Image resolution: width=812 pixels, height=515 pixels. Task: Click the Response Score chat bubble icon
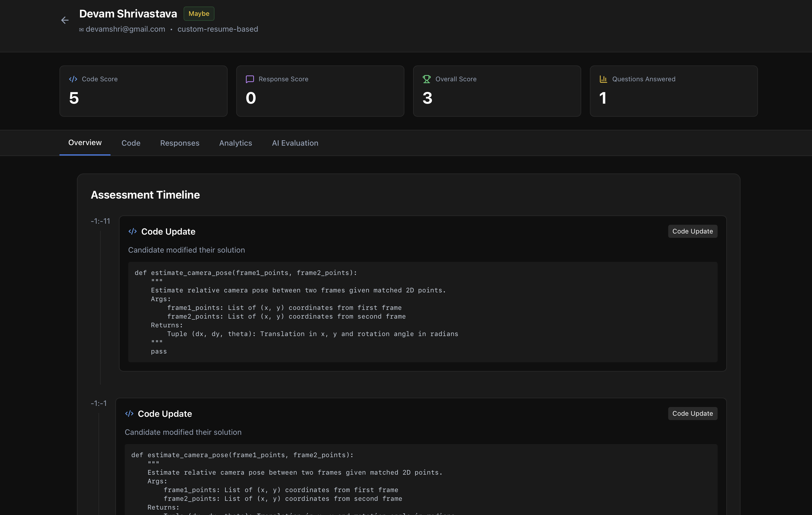250,79
